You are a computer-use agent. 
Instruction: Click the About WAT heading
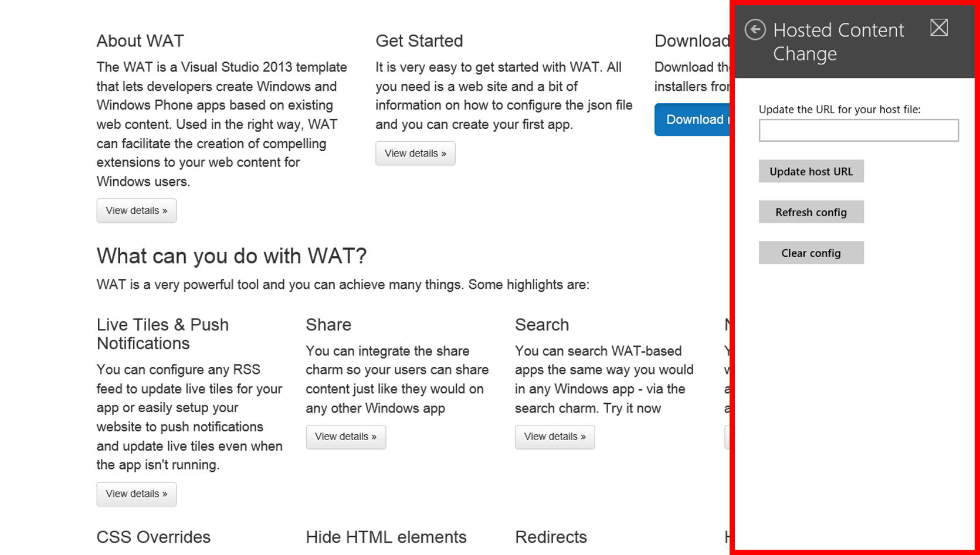[140, 41]
